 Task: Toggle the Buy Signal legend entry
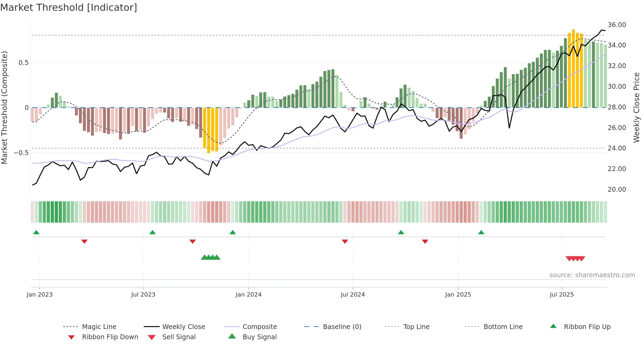coord(252,337)
